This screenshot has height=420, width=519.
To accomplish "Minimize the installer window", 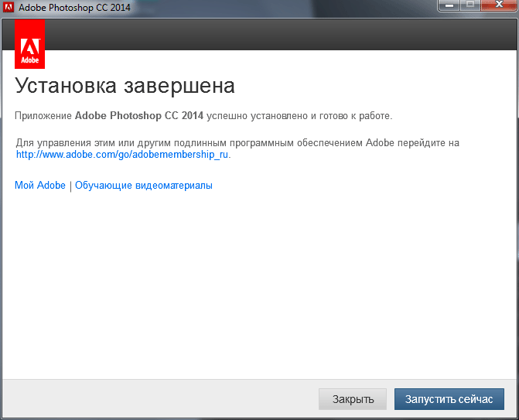I will coord(449,7).
